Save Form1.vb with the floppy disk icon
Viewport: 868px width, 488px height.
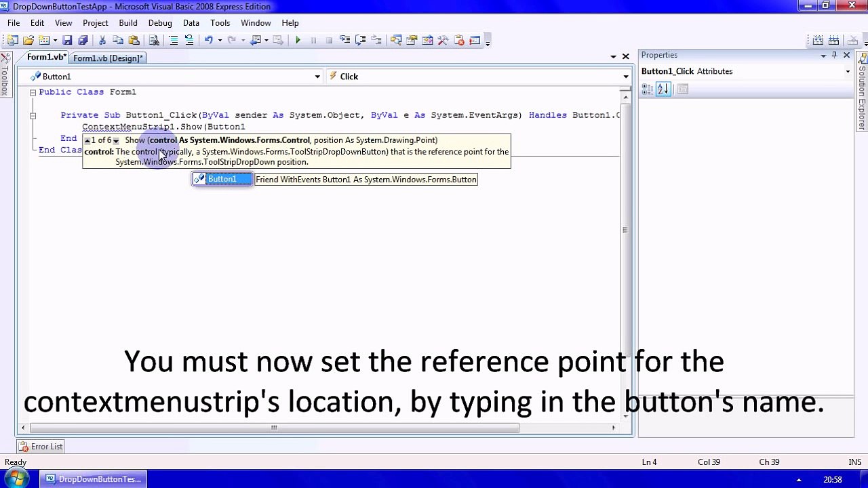(67, 40)
